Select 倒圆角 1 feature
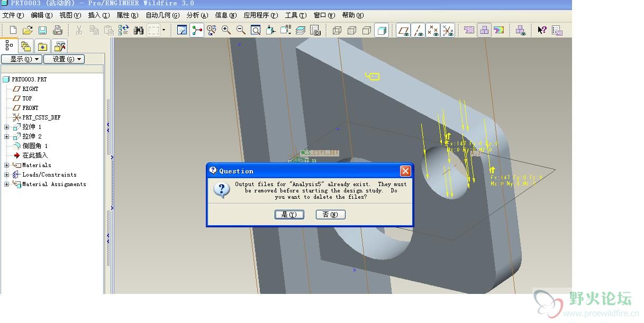644x323 pixels. pos(35,146)
